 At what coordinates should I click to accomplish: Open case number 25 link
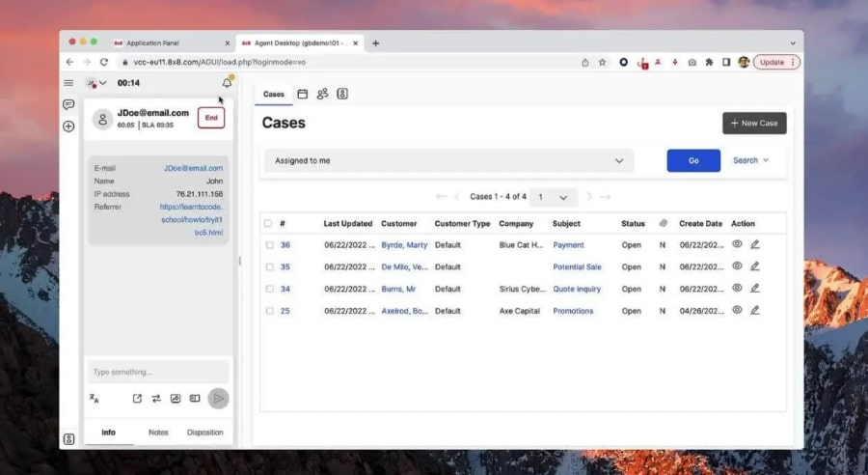coord(285,311)
